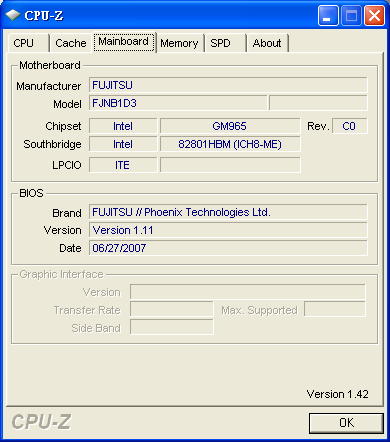Viewport: 390px width, 442px height.
Task: Click the FUJITSU manufacturer field
Action: pos(228,85)
